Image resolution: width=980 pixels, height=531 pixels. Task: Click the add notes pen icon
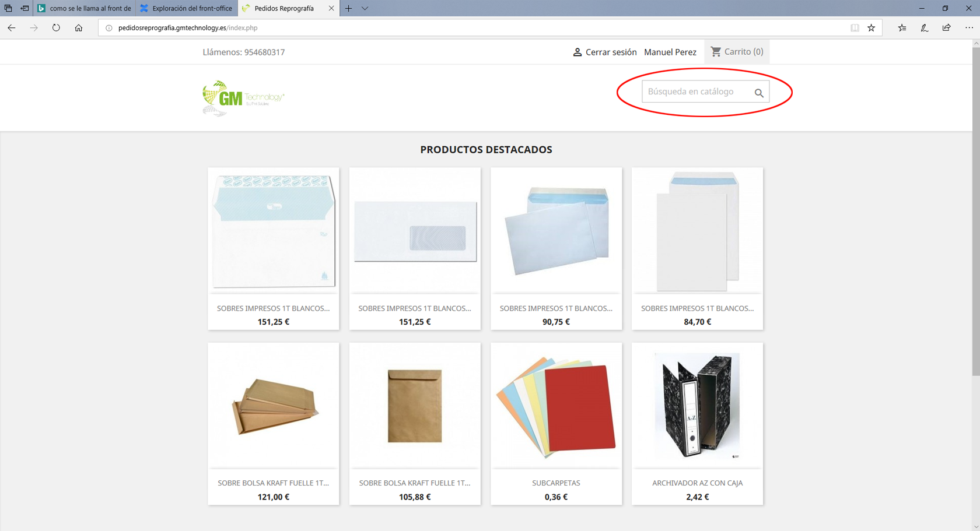click(924, 27)
